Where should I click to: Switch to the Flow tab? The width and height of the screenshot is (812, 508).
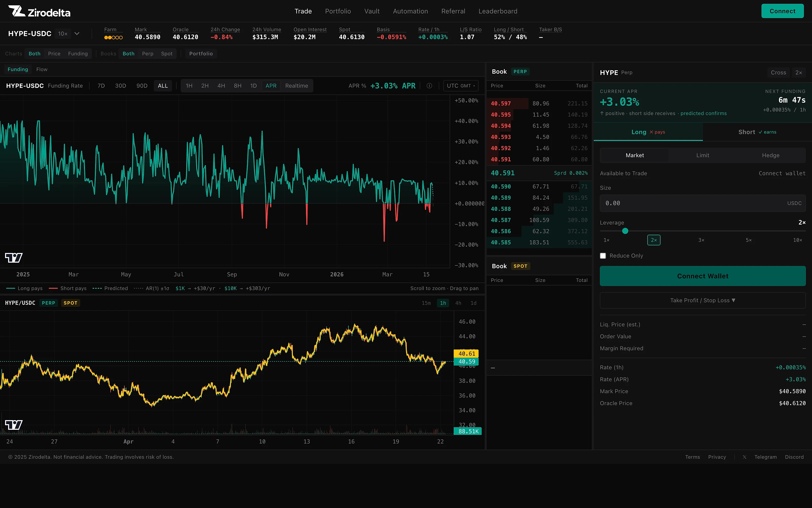coord(42,70)
